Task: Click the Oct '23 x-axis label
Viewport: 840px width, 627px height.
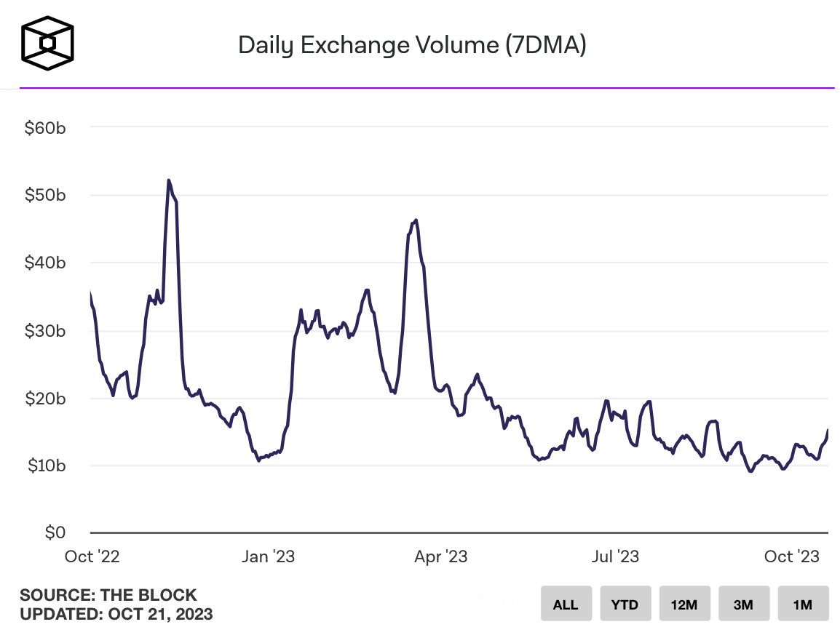Action: [792, 557]
